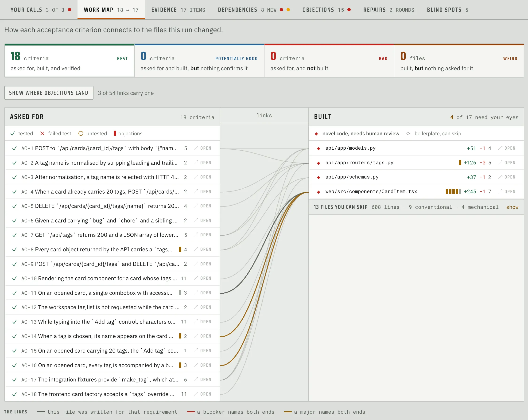Open the Repairs tab
This screenshot has height=420, width=528.
(x=389, y=10)
